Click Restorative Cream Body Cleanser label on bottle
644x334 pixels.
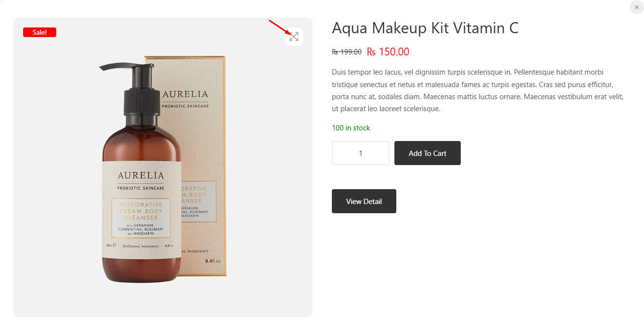[141, 211]
